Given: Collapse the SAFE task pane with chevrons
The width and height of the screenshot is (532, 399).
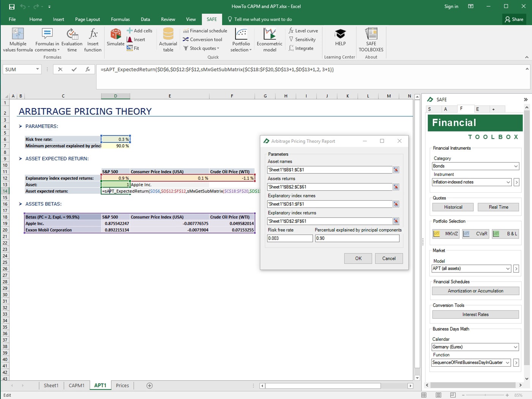Looking at the screenshot, I should [526, 100].
